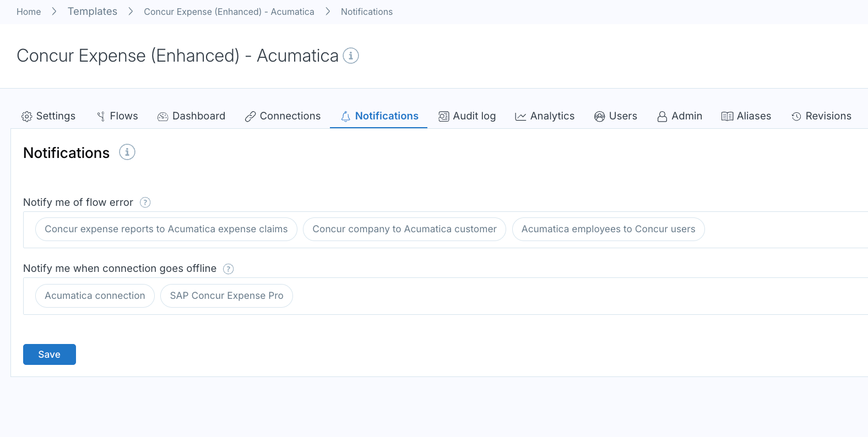868x437 pixels.
Task: Open the Flows tab
Action: 117,116
